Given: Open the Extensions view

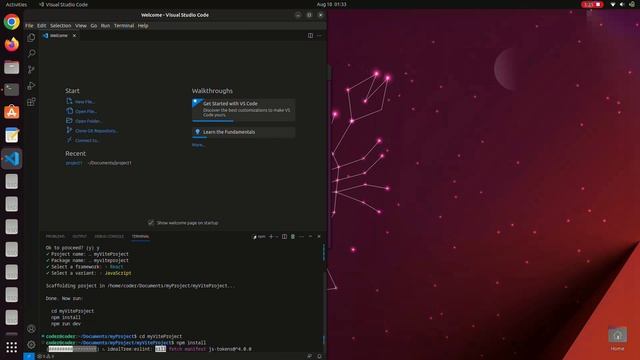Looking at the screenshot, I should point(31,102).
